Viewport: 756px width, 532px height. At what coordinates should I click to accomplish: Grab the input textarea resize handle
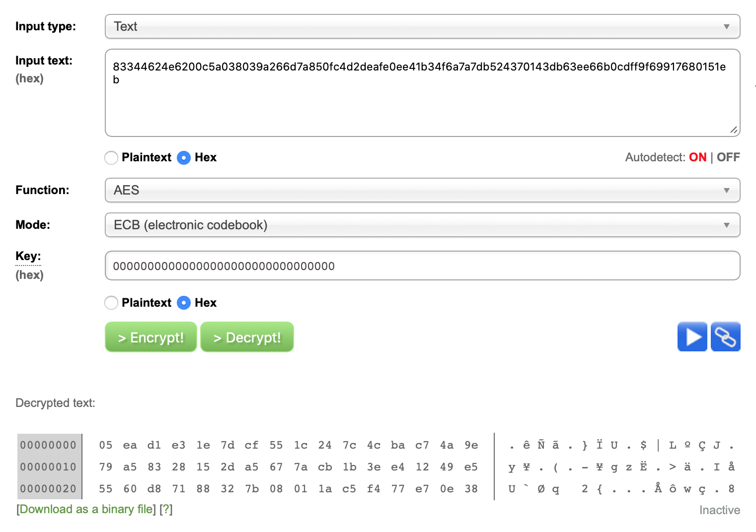734,130
